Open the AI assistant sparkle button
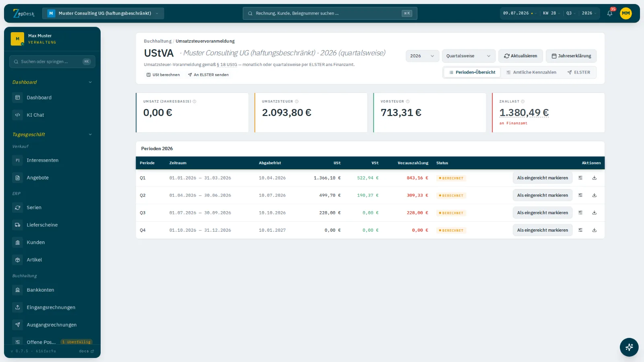Image resolution: width=644 pixels, height=362 pixels. (x=629, y=347)
